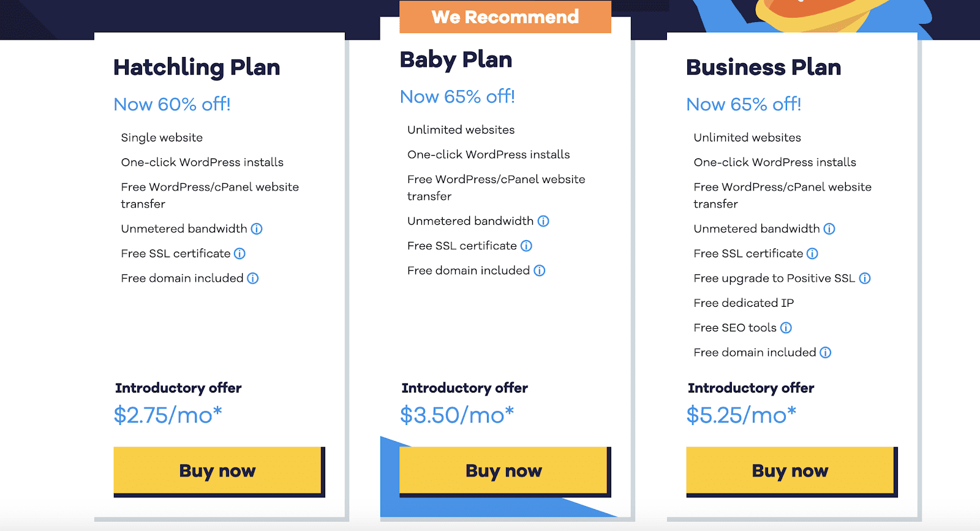
Task: Open the info tooltip for Business Plan's Free SSL certificate
Action: [812, 253]
